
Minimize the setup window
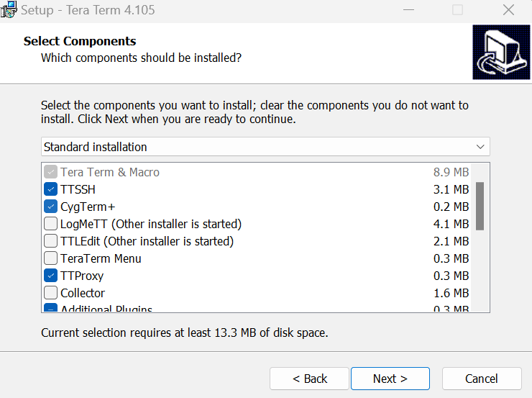[x=408, y=10]
